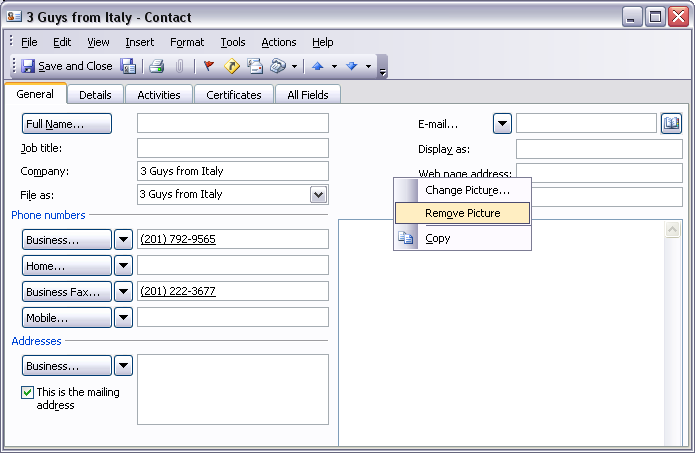
Task: Switch to the All Fields tab
Action: [308, 95]
